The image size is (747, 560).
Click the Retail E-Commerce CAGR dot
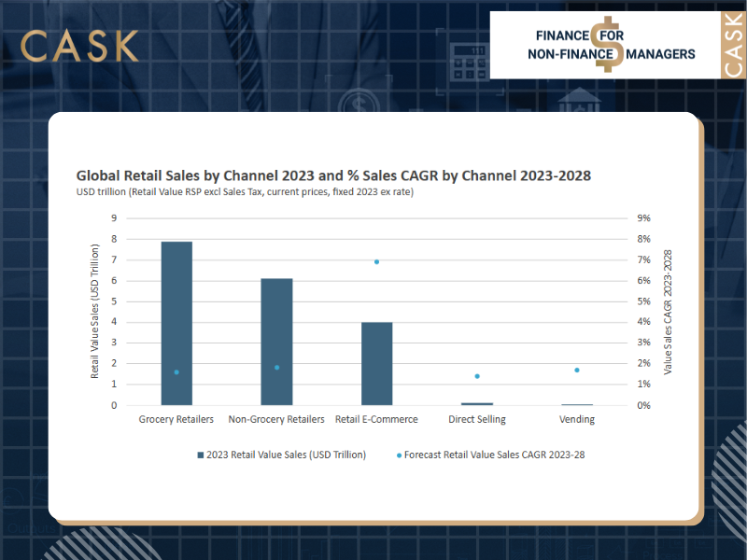click(376, 261)
